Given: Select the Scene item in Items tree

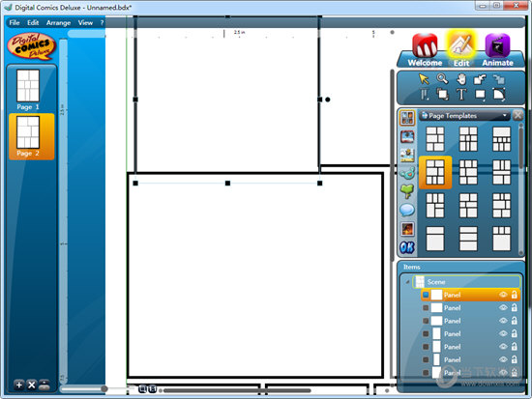Looking at the screenshot, I should pyautogui.click(x=466, y=282).
